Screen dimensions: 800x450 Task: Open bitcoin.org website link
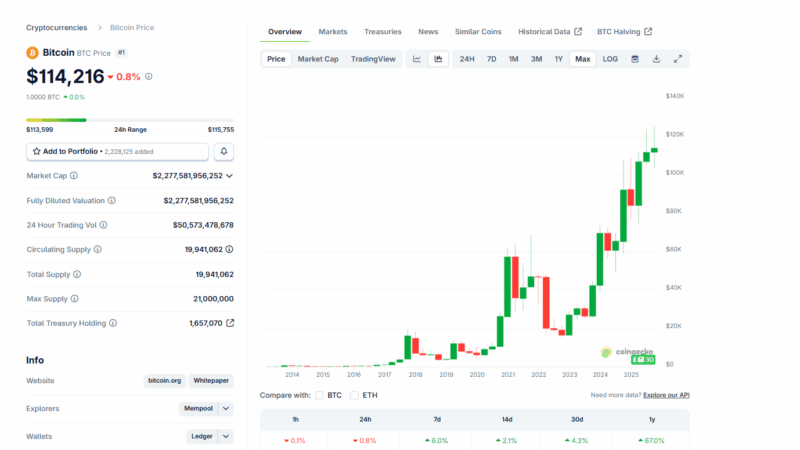tap(164, 381)
